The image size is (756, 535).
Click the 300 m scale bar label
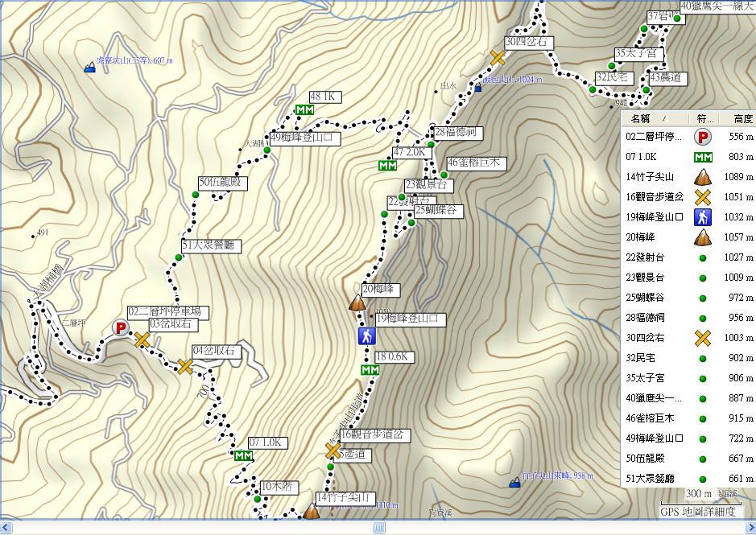(x=699, y=493)
